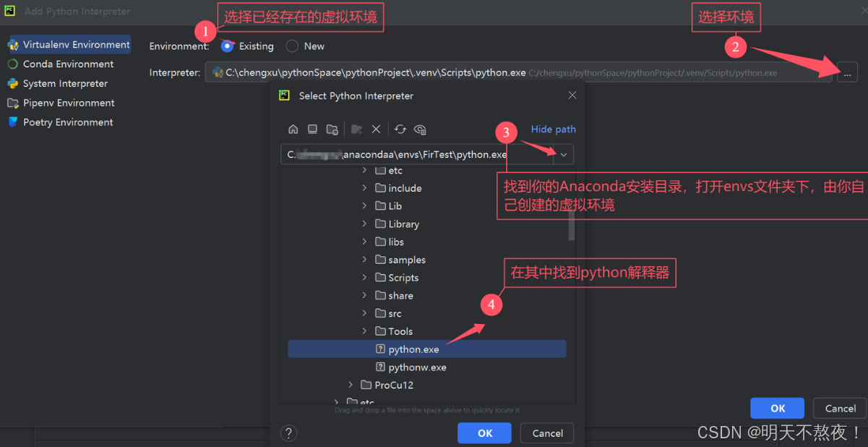Click python.exe file icon in tree
The image size is (868, 447).
point(381,349)
